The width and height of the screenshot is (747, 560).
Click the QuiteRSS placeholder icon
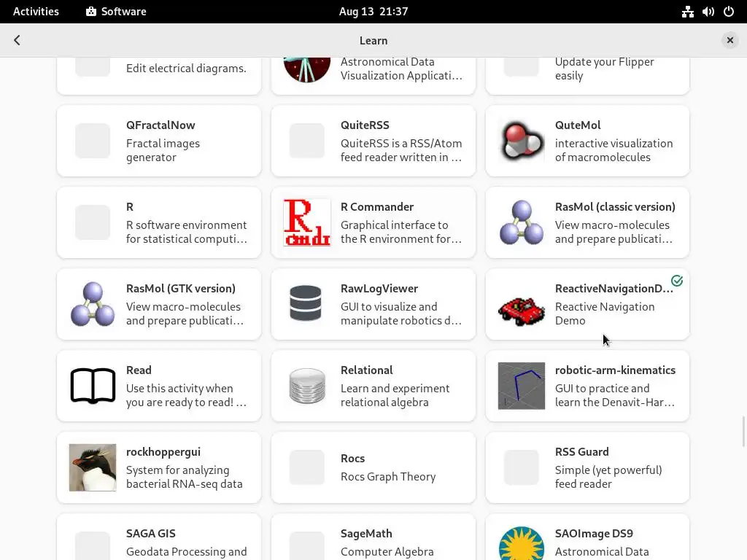pos(307,141)
